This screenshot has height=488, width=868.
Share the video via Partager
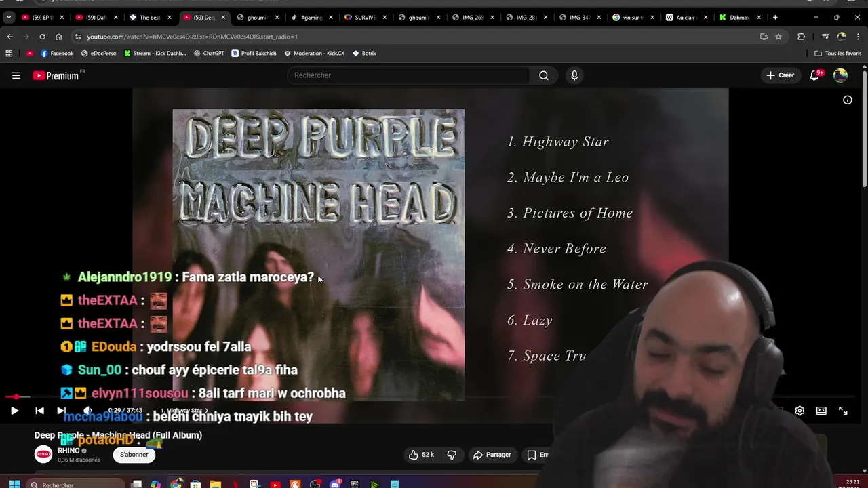pyautogui.click(x=492, y=455)
